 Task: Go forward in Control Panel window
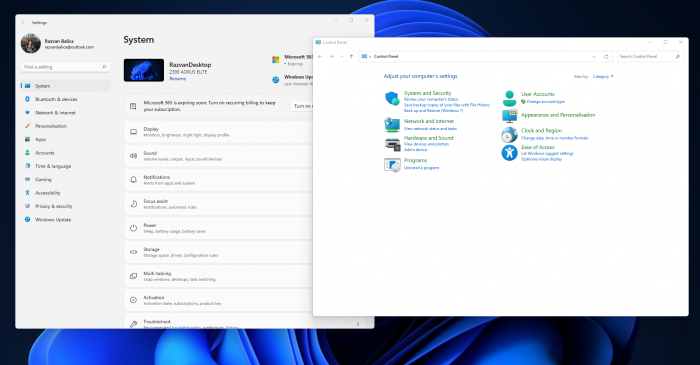click(x=331, y=57)
